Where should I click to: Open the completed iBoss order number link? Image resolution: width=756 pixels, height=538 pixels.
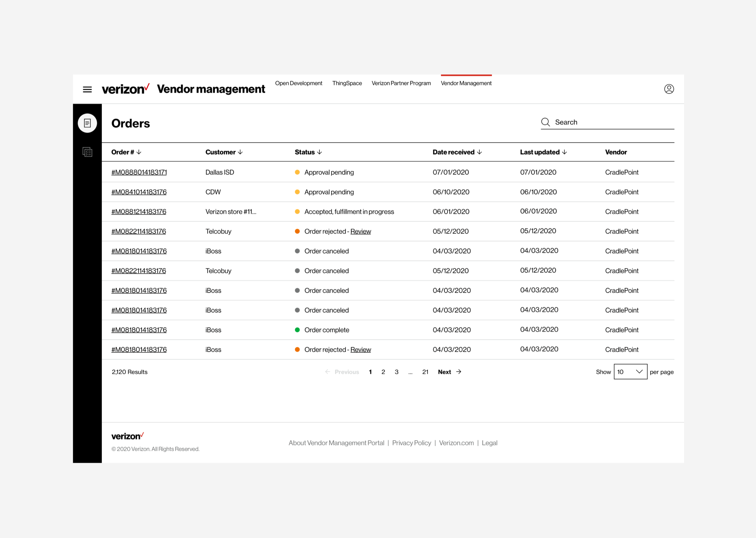139,330
